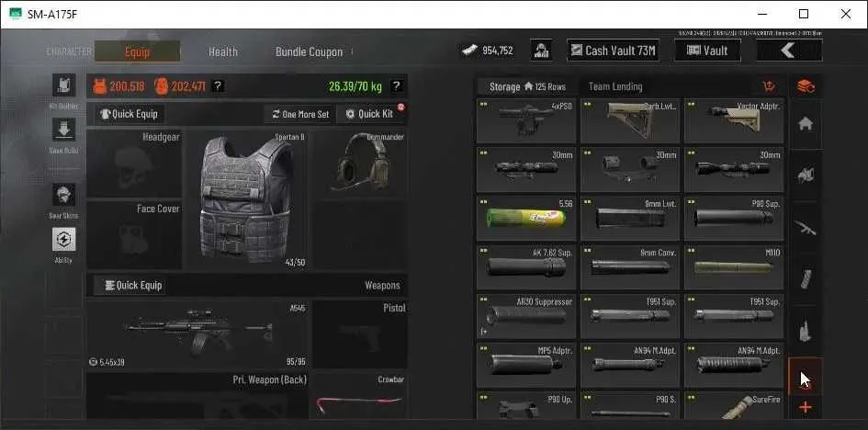Select the M110 suppressor item
This screenshot has height=430, width=868.
734,267
